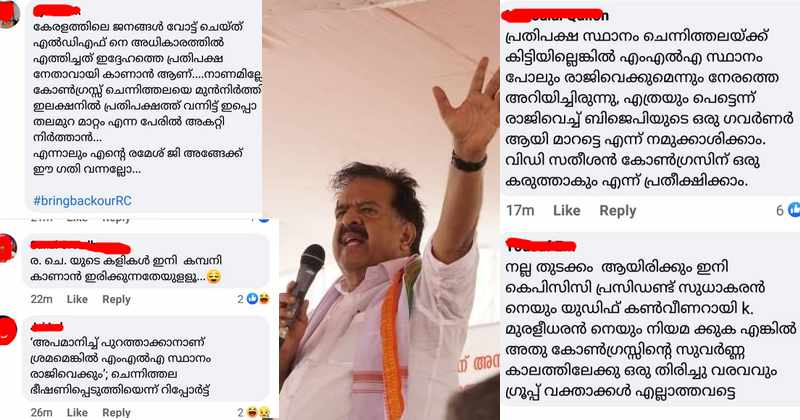The height and width of the screenshot is (420, 800).
Task: Click the drooling emoji in 22m comment
Action: (214, 278)
